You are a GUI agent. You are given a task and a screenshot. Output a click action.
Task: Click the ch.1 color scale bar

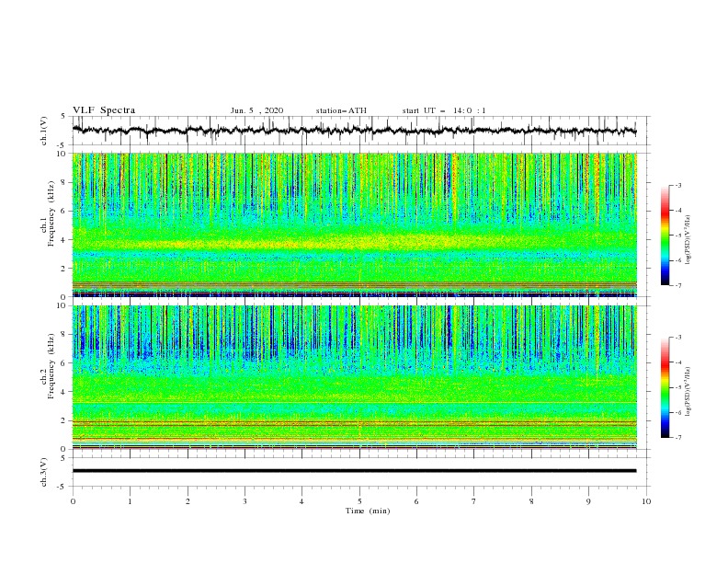point(665,236)
